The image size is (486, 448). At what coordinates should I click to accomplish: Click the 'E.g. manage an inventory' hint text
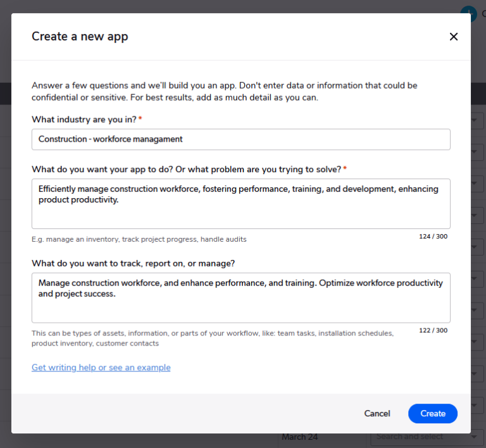pyautogui.click(x=139, y=239)
